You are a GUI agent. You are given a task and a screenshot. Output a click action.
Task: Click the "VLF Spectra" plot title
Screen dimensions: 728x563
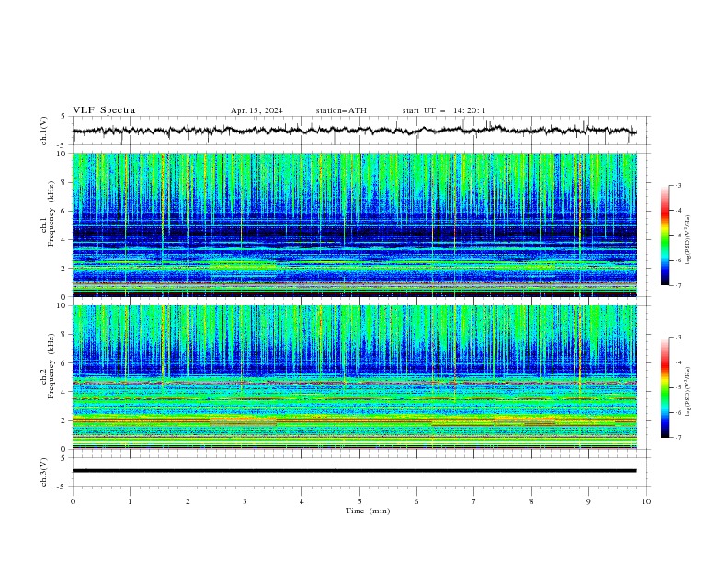(104, 110)
